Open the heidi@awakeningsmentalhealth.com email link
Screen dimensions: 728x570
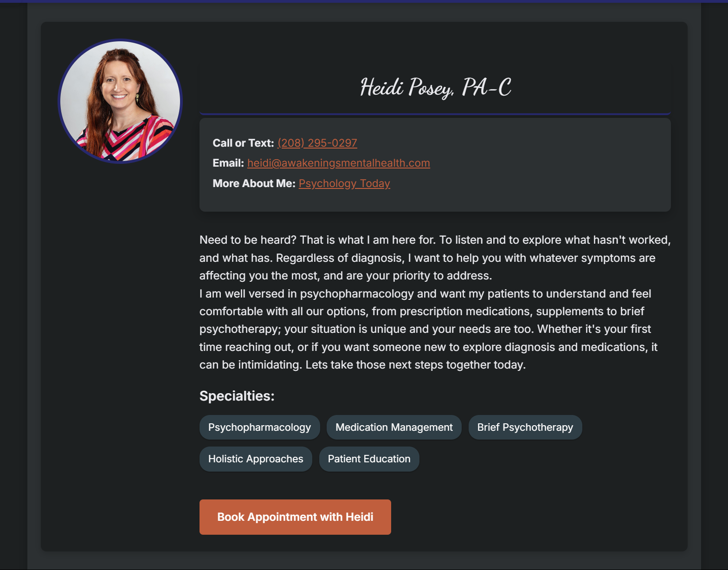click(338, 163)
